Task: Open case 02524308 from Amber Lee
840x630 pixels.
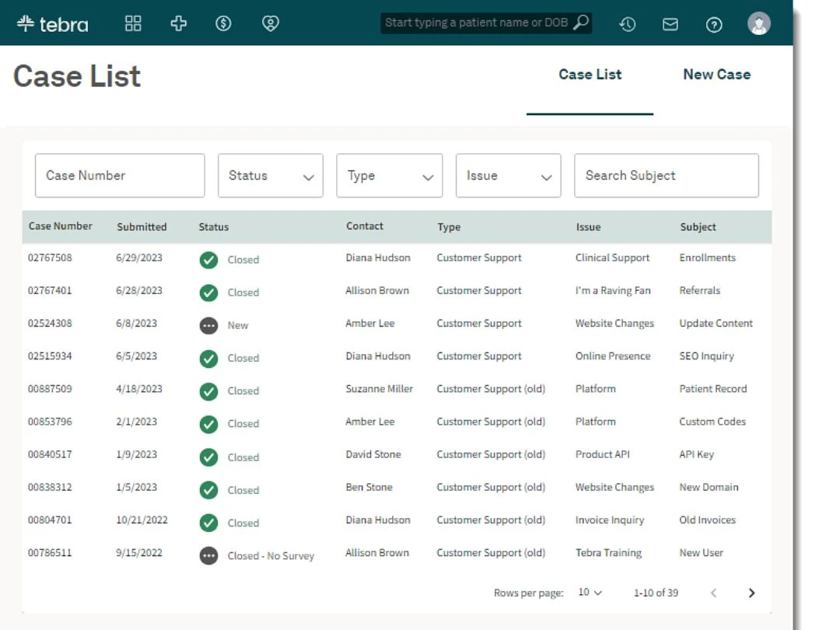Action: pos(50,324)
